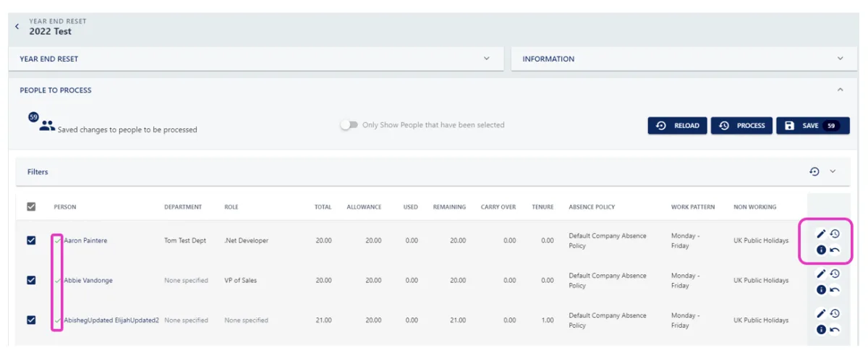Uncheck the Aaron Paintere row checkbox
The image size is (868, 361).
(x=31, y=240)
